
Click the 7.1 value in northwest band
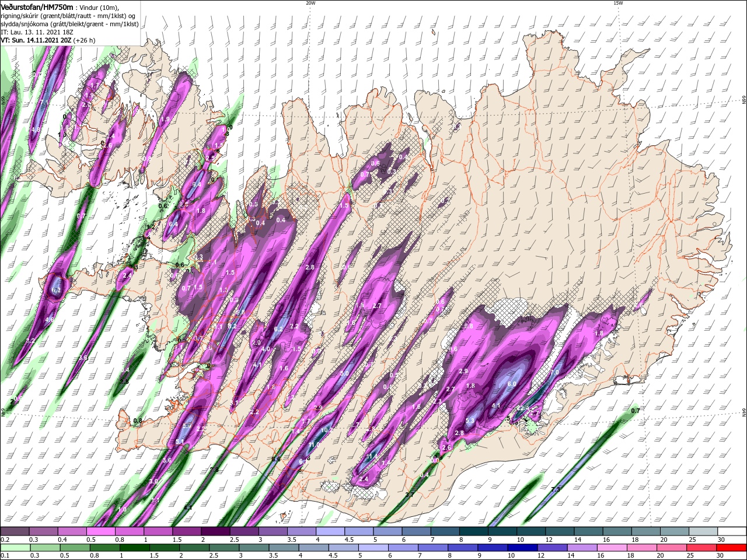tap(44, 103)
